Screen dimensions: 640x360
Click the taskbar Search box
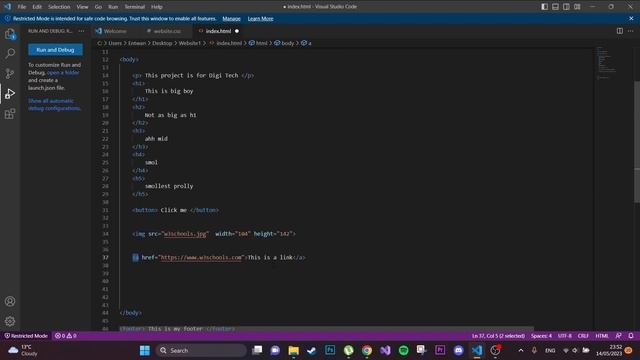click(201, 350)
